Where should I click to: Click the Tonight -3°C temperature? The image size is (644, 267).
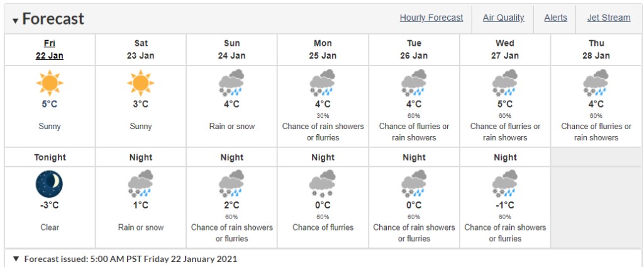pos(50,205)
